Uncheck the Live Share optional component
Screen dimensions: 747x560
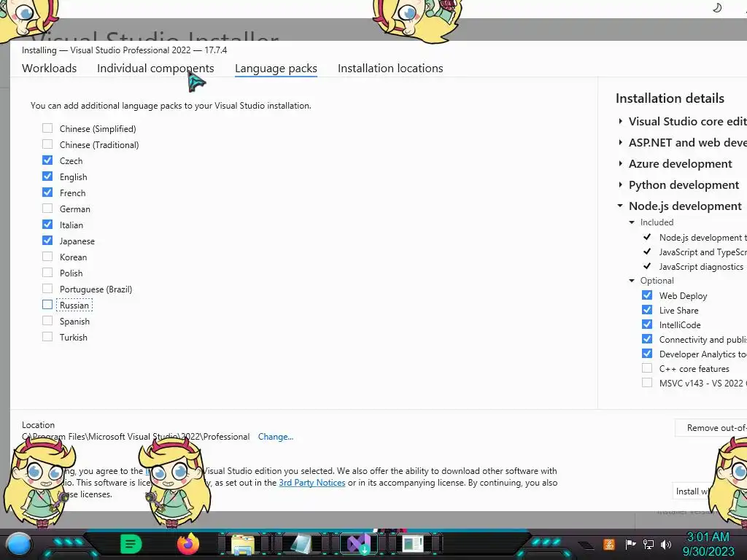click(x=647, y=310)
